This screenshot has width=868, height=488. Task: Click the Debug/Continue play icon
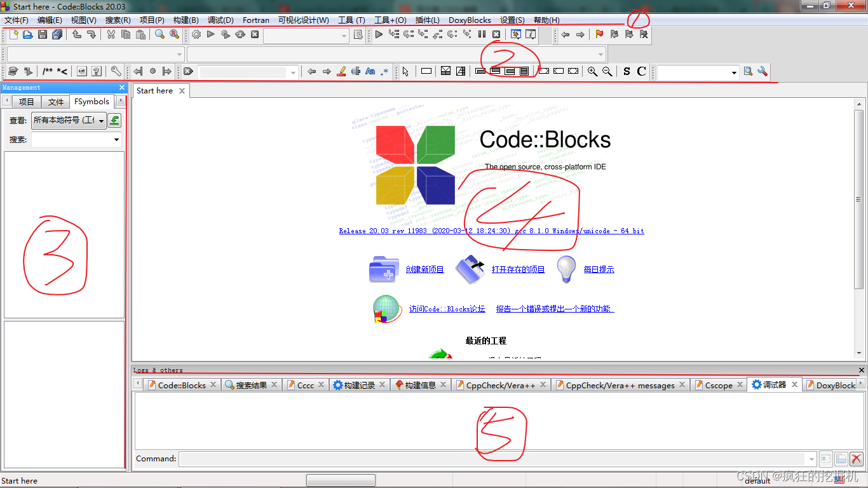coord(379,34)
